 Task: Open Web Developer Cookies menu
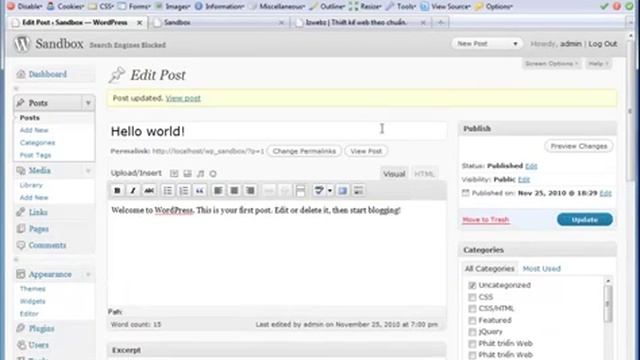65,6
